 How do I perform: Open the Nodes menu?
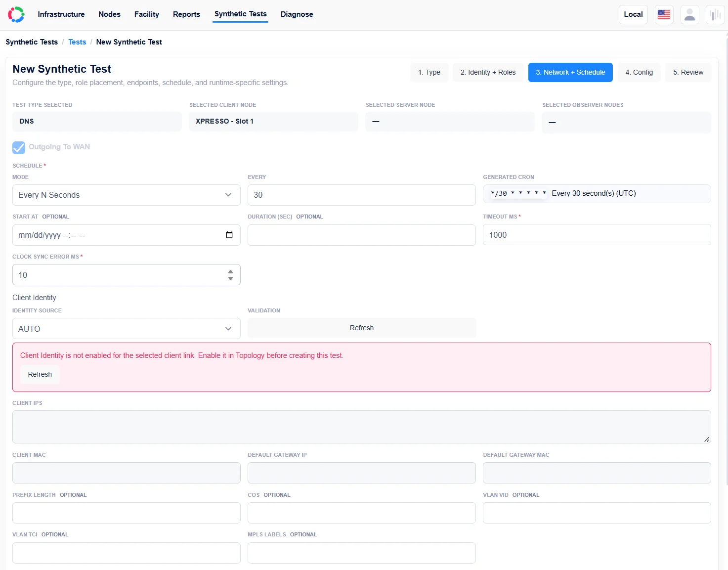[109, 14]
